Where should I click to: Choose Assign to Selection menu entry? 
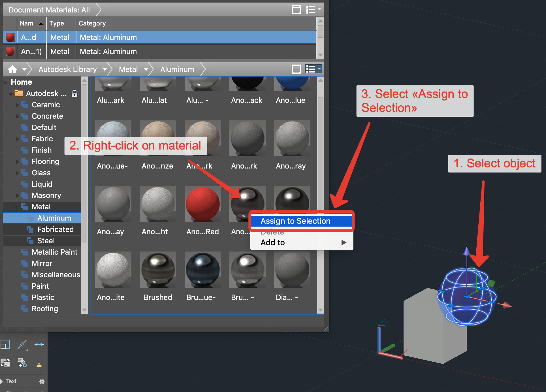(302, 221)
